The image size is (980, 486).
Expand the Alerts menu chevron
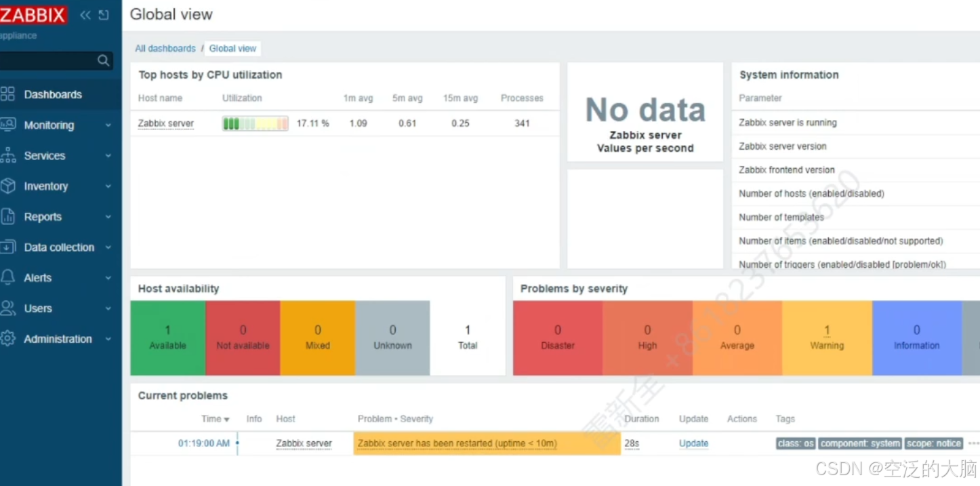[108, 278]
